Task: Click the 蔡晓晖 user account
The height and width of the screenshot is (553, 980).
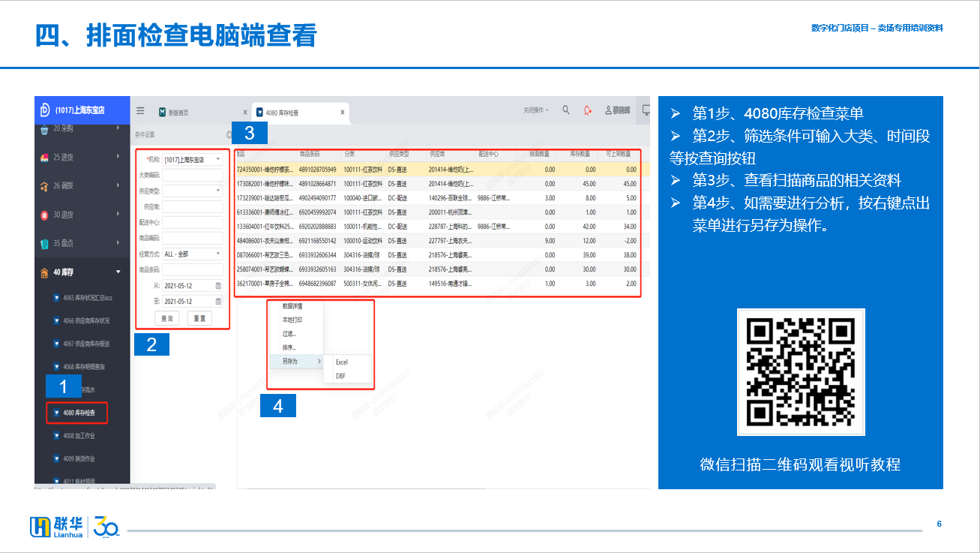Action: (617, 110)
